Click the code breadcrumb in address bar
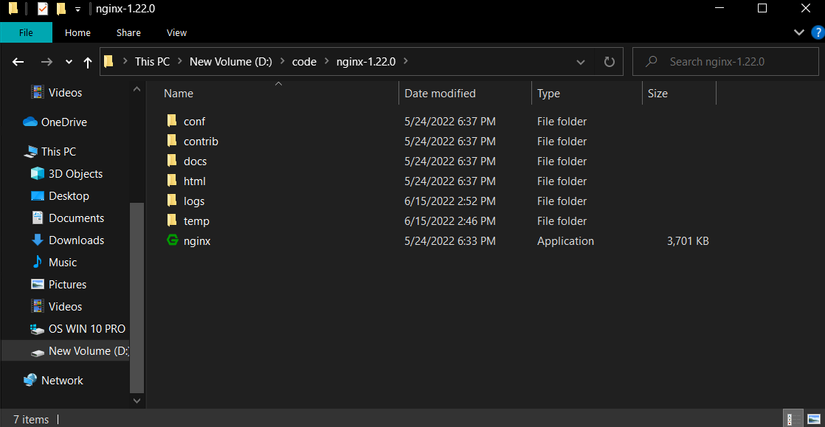Image resolution: width=825 pixels, height=427 pixels. coord(304,62)
